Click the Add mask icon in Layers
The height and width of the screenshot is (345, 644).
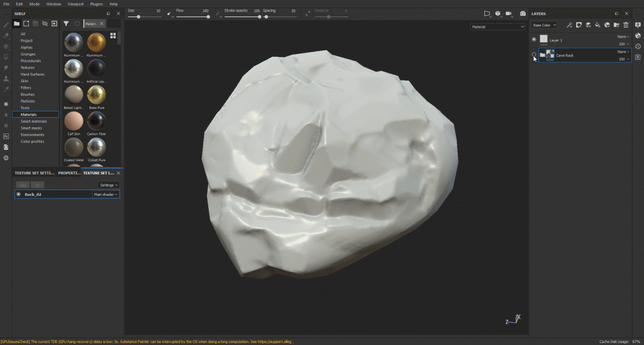click(x=579, y=25)
